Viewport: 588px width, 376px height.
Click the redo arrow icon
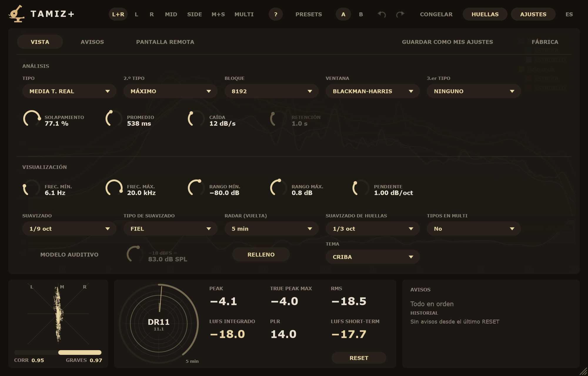coord(400,14)
